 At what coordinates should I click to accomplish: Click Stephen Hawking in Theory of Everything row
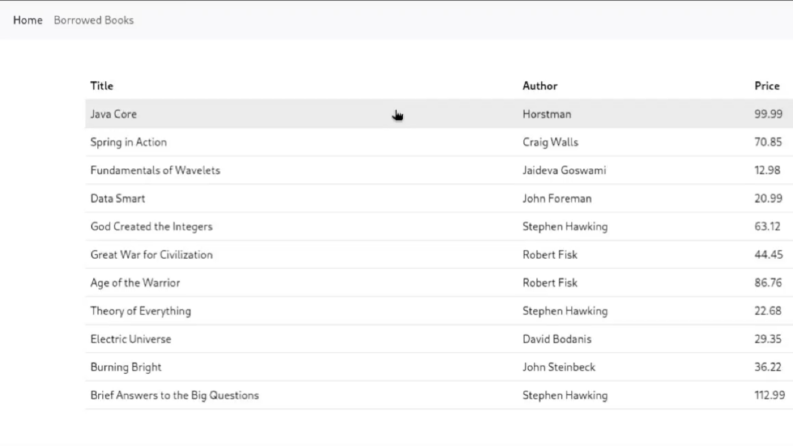(x=565, y=311)
